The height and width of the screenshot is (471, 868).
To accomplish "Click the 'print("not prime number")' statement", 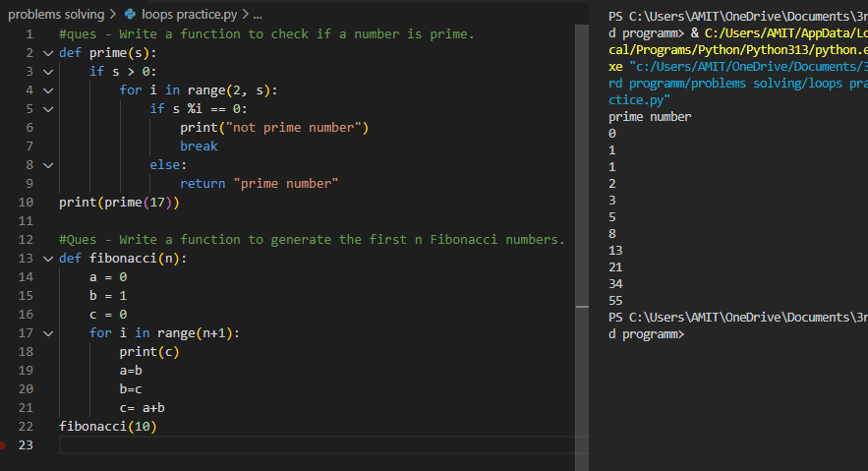I will coord(274,128).
